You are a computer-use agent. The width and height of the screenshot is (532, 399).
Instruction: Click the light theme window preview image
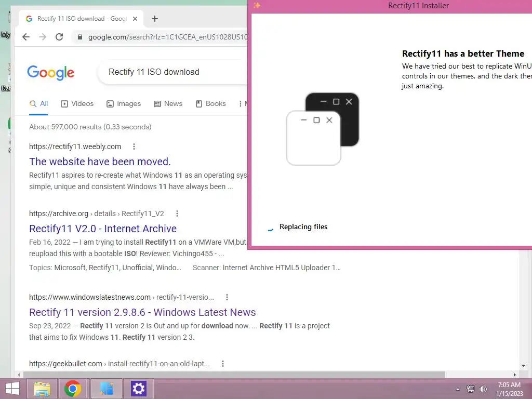pyautogui.click(x=313, y=138)
